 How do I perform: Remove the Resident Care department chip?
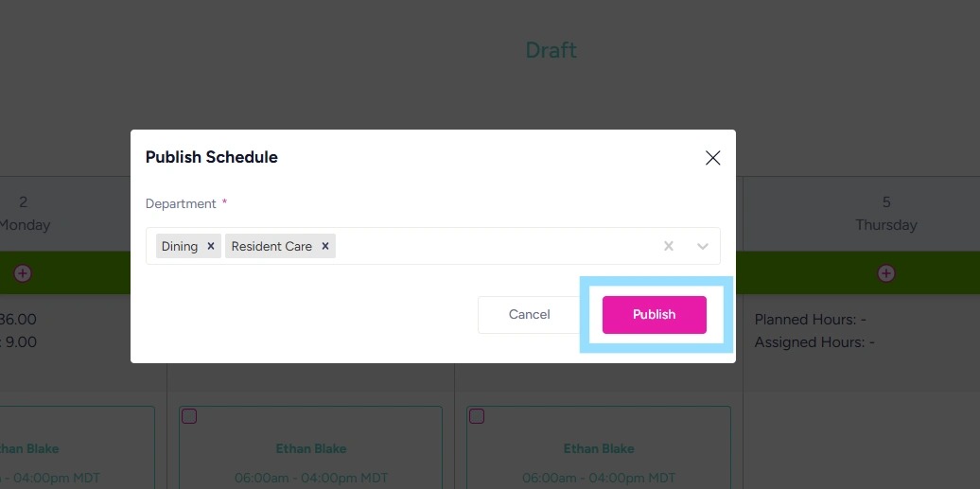pyautogui.click(x=325, y=246)
